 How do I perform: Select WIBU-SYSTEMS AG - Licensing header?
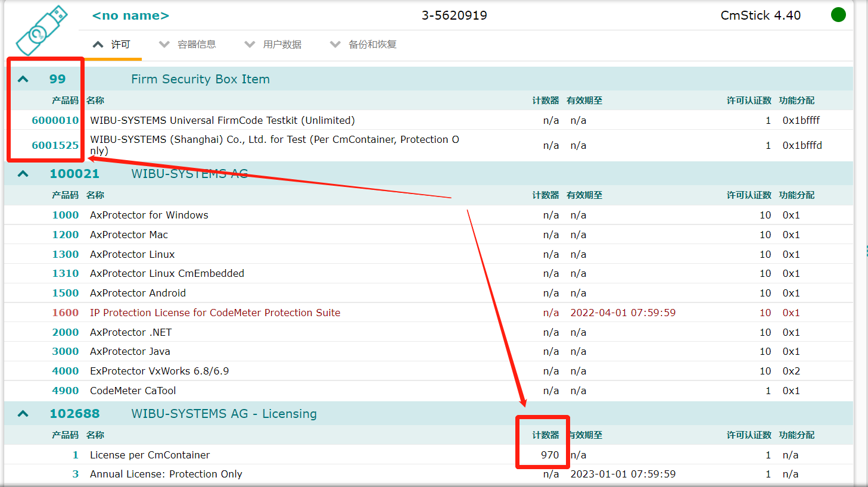click(224, 414)
